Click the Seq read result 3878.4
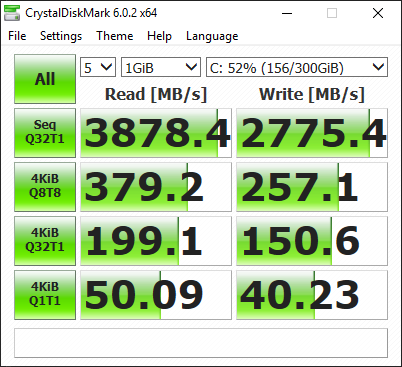Screen dimensions: 402x367 click(156, 133)
